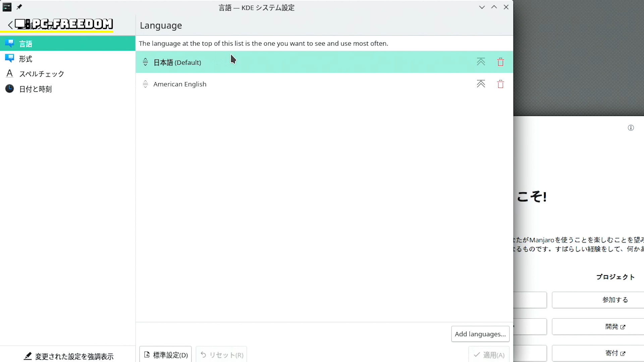Open the 開発 external link button
The width and height of the screenshot is (644, 362).
pyautogui.click(x=614, y=326)
